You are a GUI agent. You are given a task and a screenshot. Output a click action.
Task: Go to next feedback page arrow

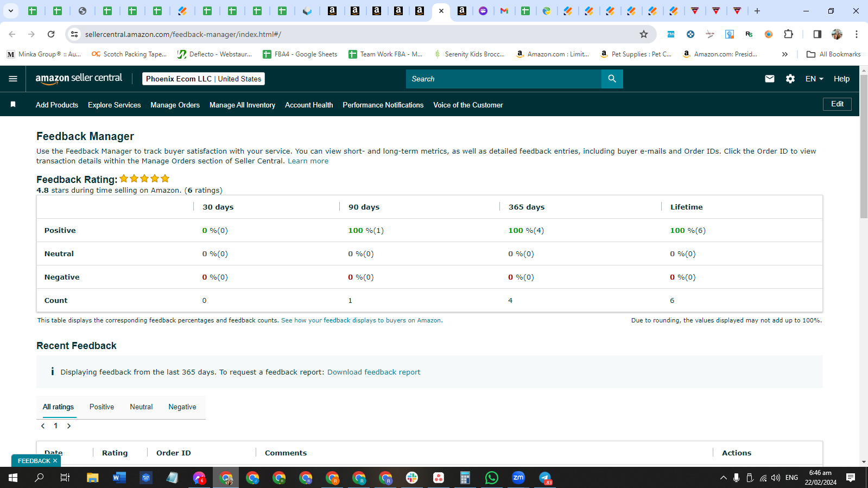(69, 426)
